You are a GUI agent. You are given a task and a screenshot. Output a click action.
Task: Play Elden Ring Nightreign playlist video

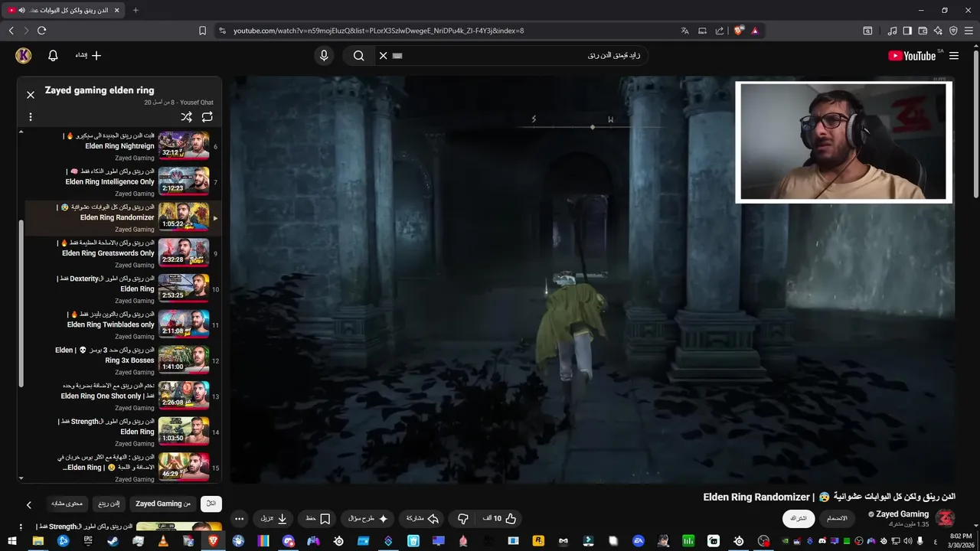(123, 146)
